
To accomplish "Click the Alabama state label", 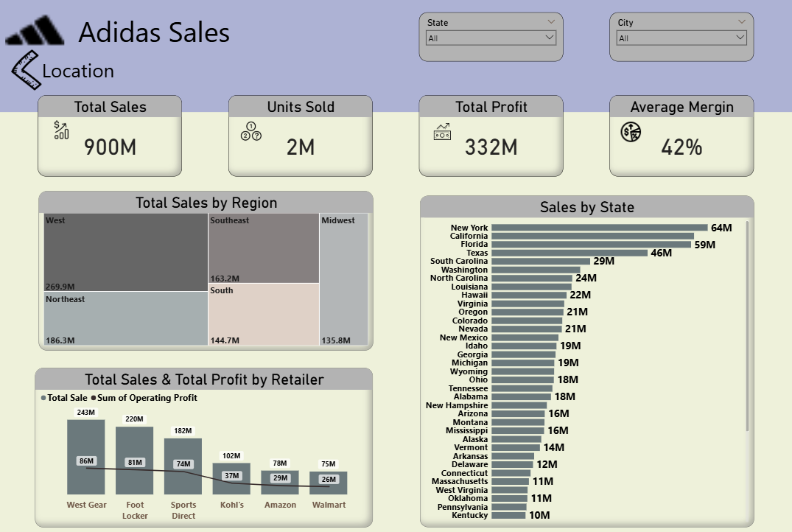I will pyautogui.click(x=470, y=396).
